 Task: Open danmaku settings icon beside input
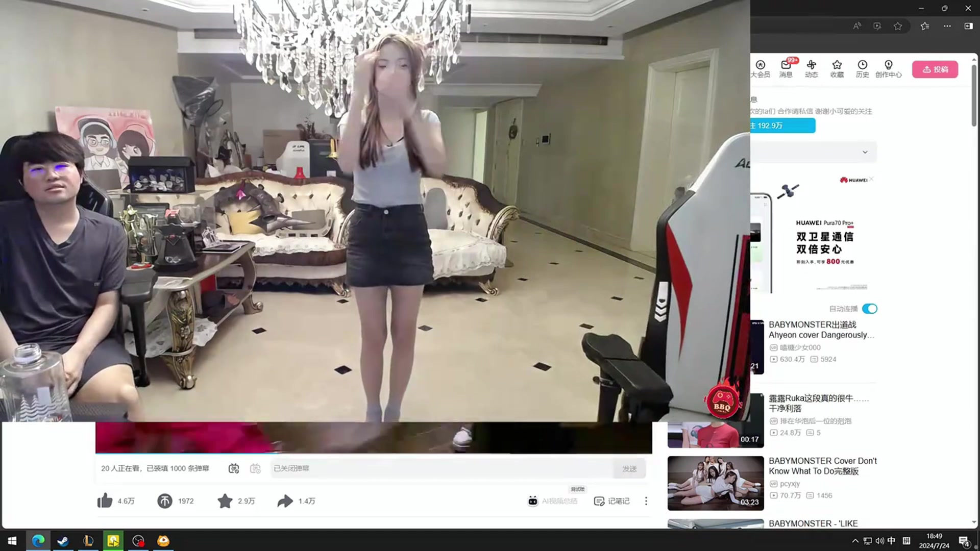(x=255, y=468)
